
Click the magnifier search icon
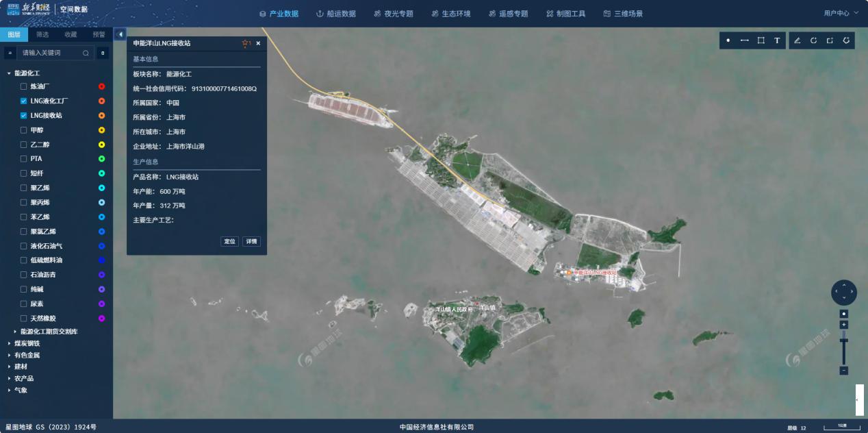point(86,53)
